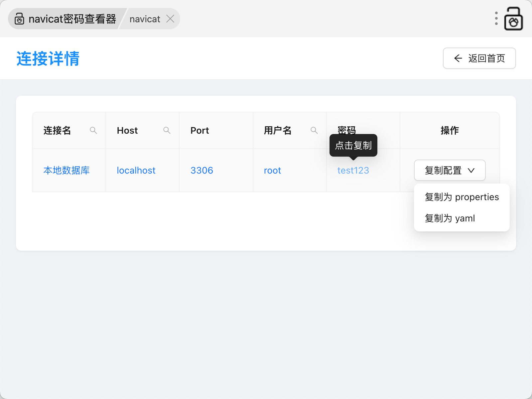The width and height of the screenshot is (532, 399).
Task: Click the Host column header text
Action: point(127,130)
